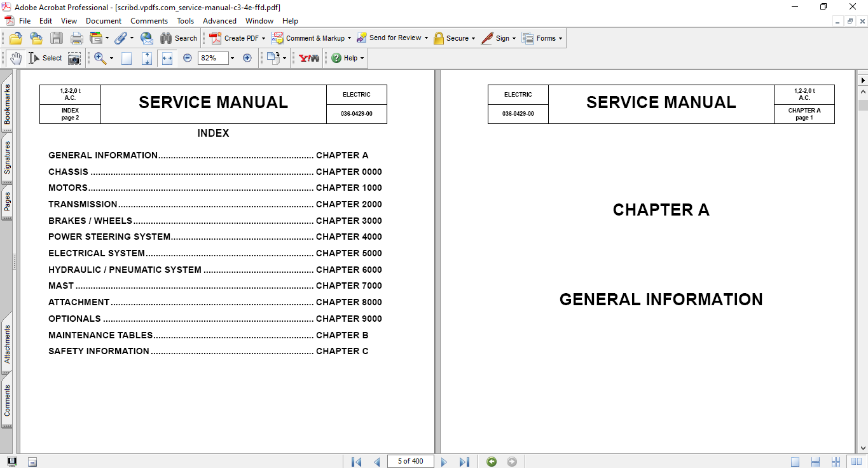Switch to Single Page layout
Viewport: 868px width, 468px height.
pyautogui.click(x=796, y=462)
